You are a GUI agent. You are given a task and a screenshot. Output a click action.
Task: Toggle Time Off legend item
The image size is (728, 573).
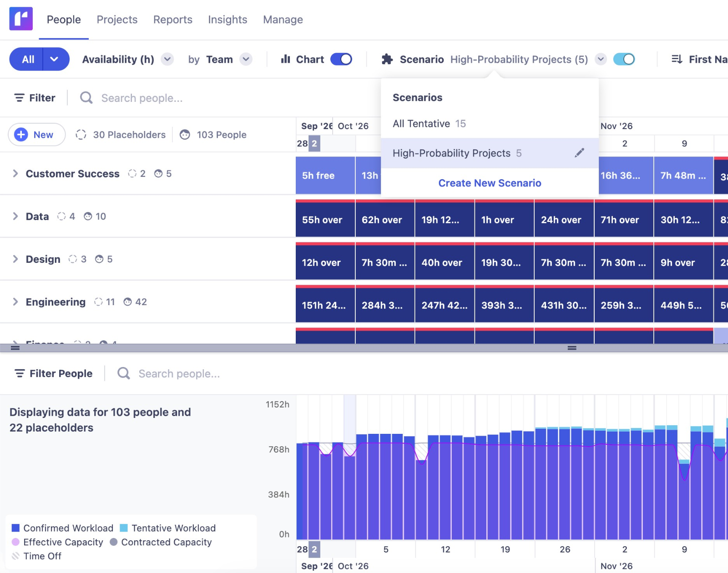(36, 556)
